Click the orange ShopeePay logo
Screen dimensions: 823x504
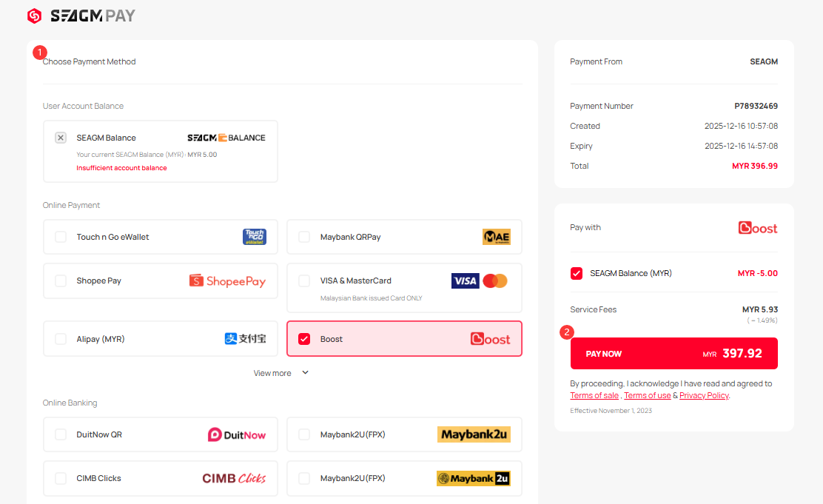[x=227, y=280]
